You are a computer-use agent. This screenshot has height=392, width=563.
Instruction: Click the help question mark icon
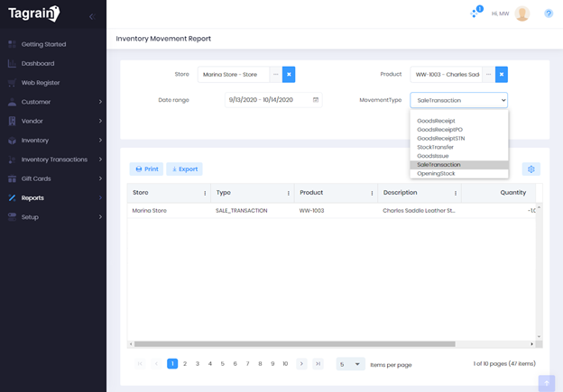point(549,14)
